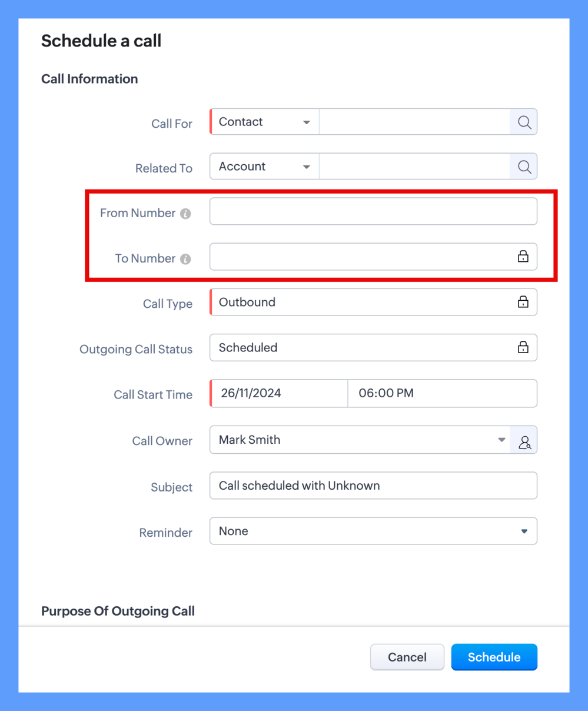
Task: Click the Related To search magnifier icon
Action: (x=524, y=167)
